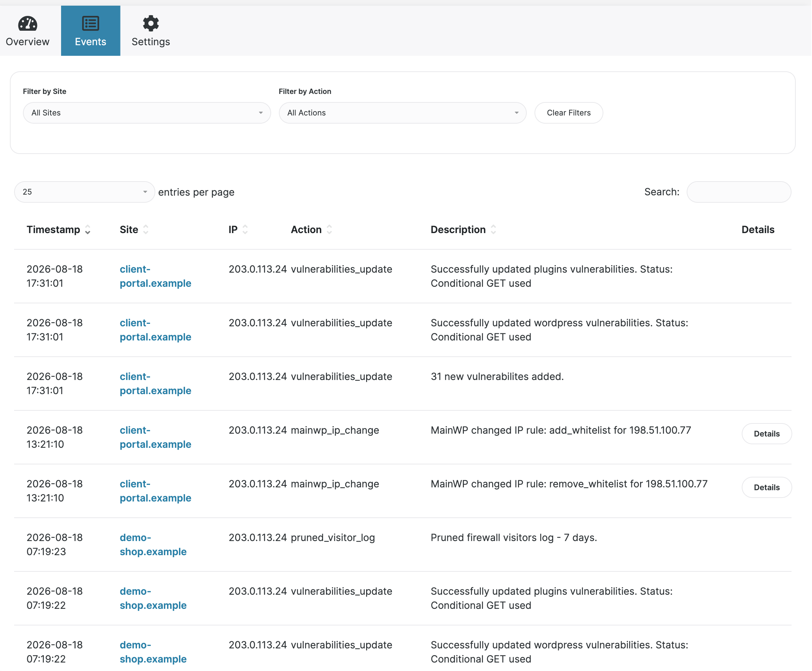Screen dimensions: 812x671
Task: Click the 'Filter by Action' label
Action: tap(305, 91)
